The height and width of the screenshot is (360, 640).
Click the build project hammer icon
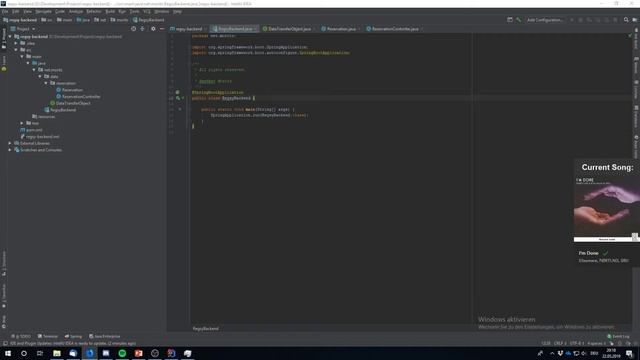tap(518, 20)
